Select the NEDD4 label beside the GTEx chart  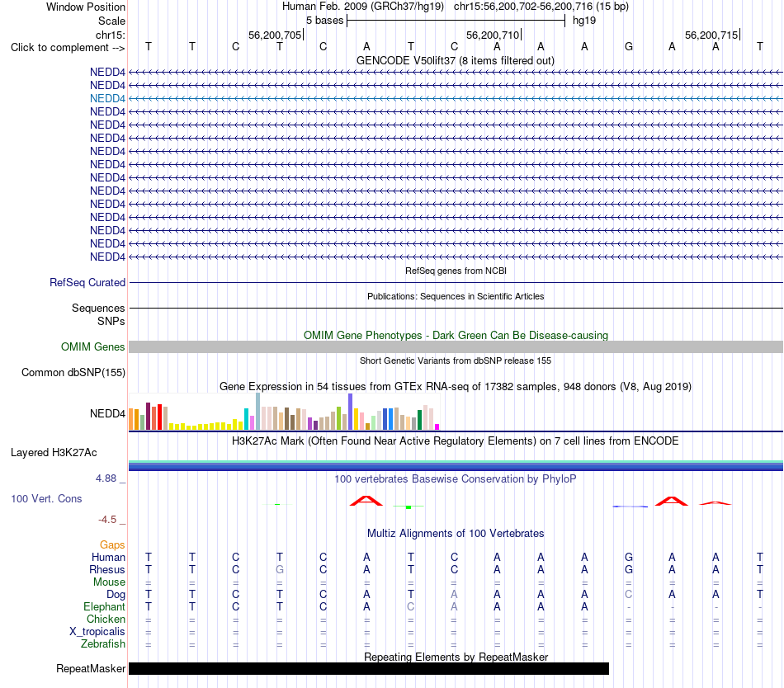107,413
